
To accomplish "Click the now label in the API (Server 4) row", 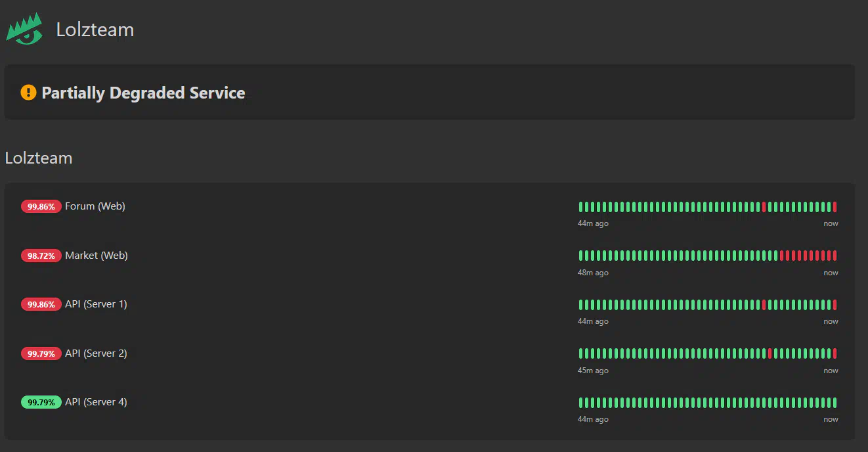I will tap(831, 420).
